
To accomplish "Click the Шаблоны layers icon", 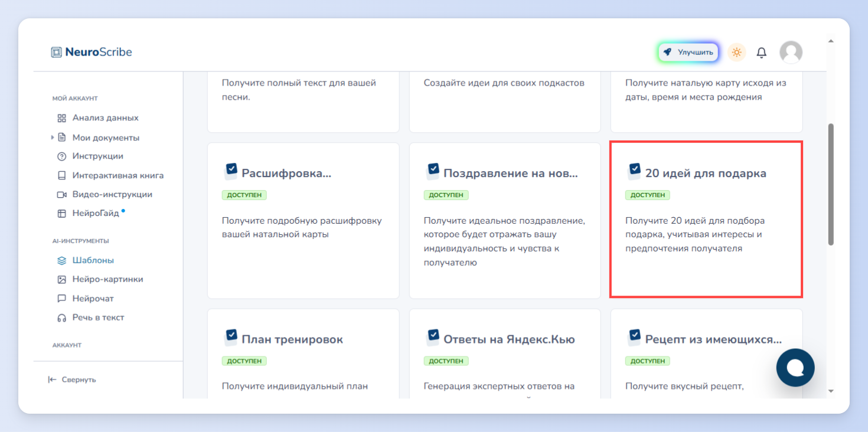I will pos(61,260).
